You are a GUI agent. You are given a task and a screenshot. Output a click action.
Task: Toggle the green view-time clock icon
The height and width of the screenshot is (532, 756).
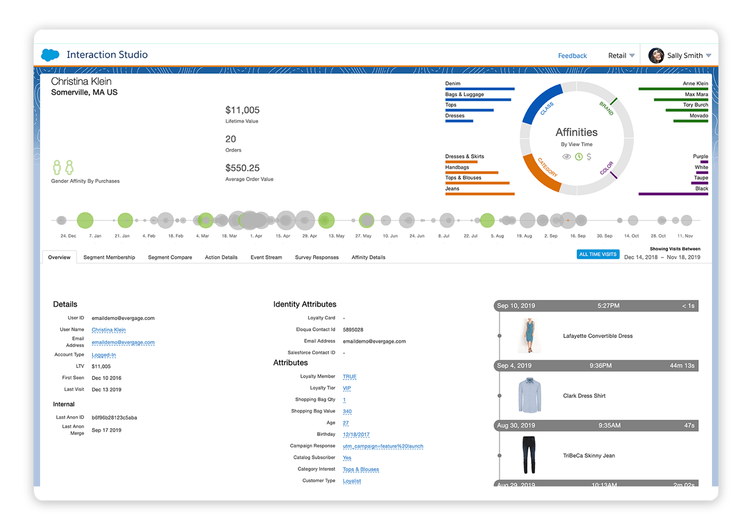point(578,157)
